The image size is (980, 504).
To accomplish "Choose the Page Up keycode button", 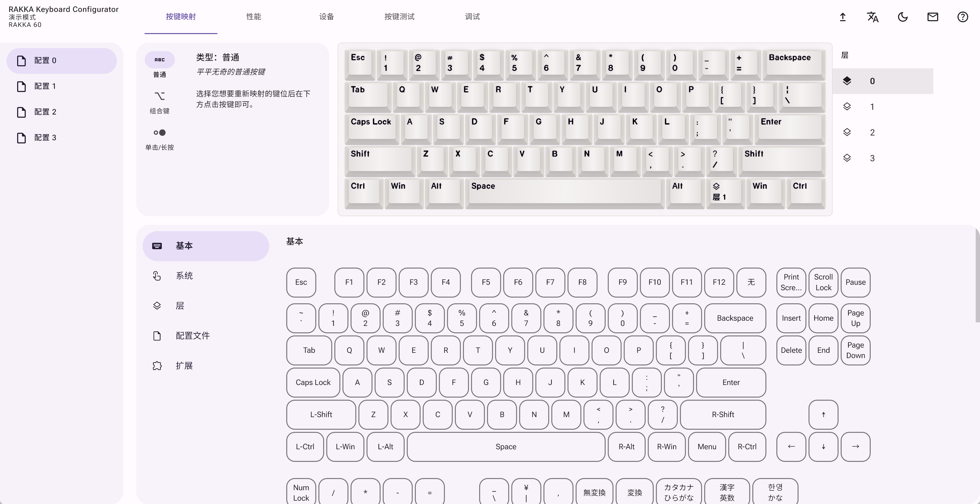I will pos(855,318).
